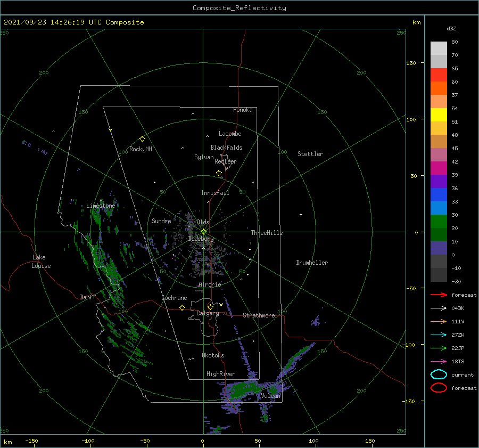The image size is (479, 448).
Task: Click the Didsbury label
Action: (x=201, y=239)
